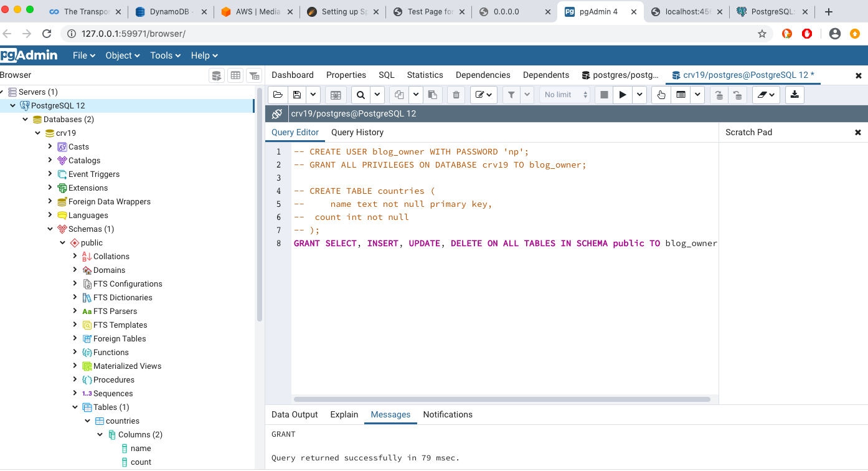
Task: Open the Tools menu
Action: pyautogui.click(x=165, y=55)
